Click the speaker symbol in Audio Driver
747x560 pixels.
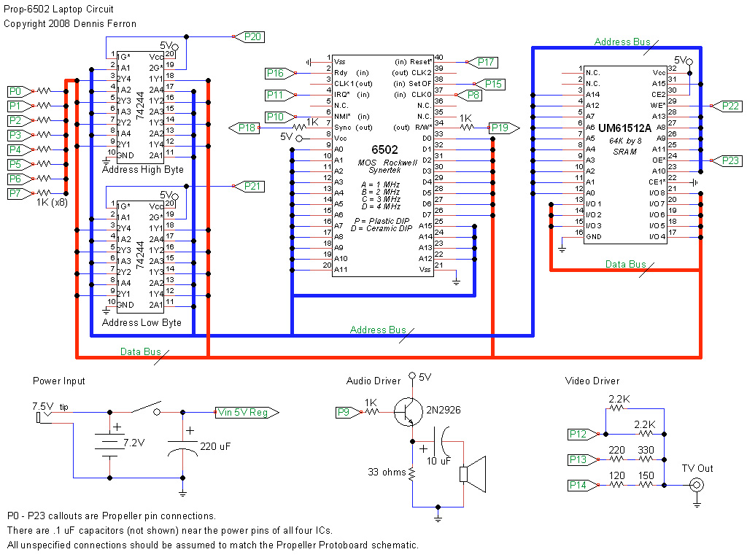[x=473, y=474]
